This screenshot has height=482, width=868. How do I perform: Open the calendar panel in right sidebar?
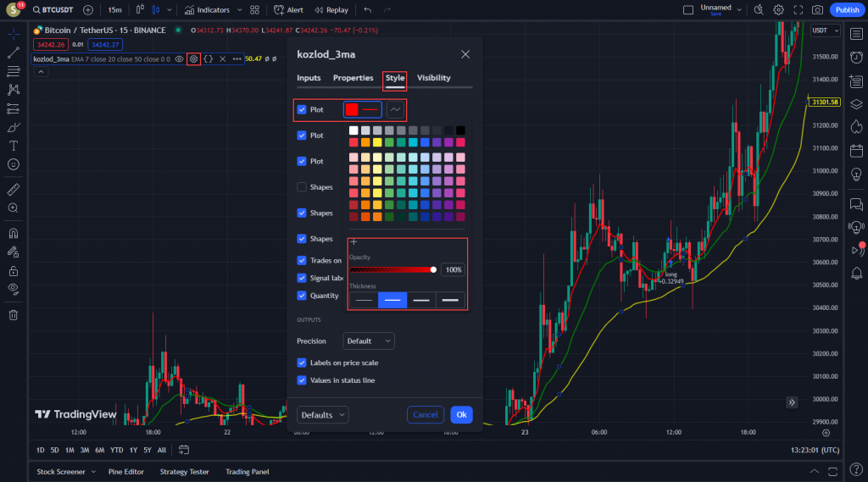[856, 151]
